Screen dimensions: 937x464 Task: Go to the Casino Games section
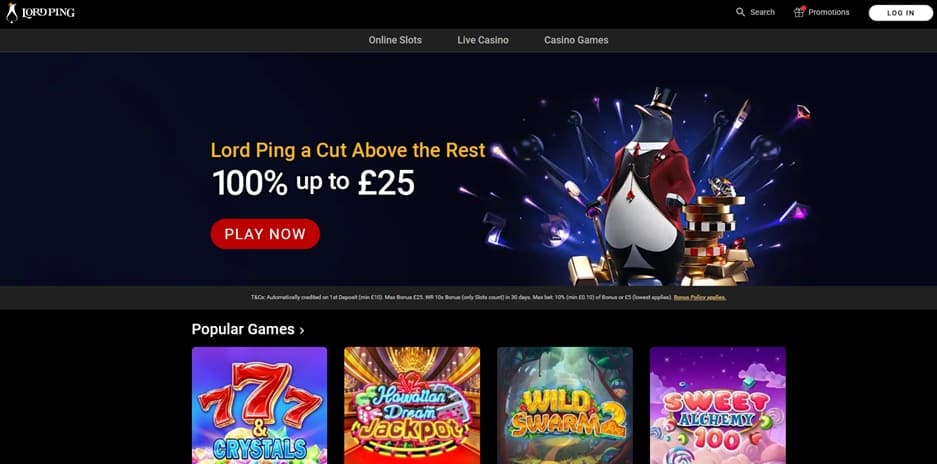tap(576, 40)
